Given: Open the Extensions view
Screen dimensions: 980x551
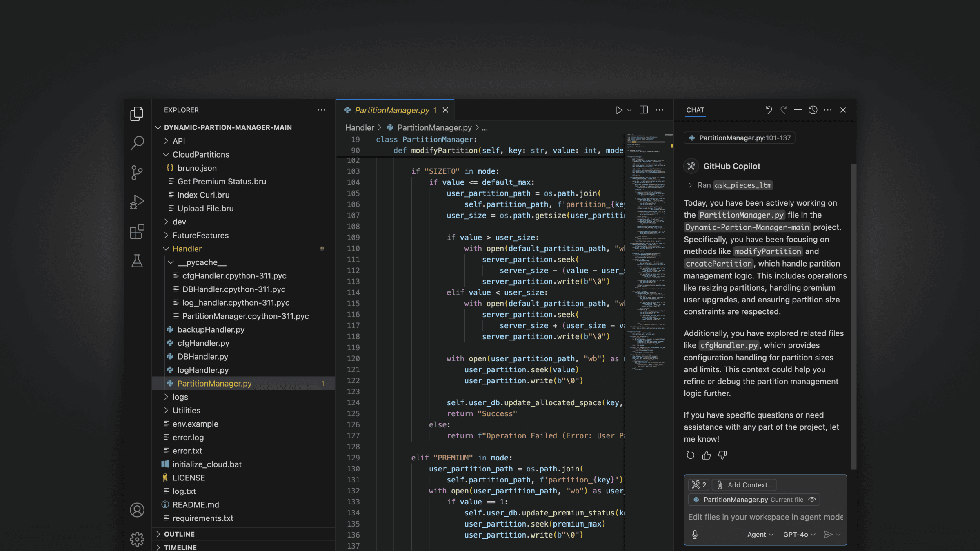Looking at the screenshot, I should tap(137, 231).
